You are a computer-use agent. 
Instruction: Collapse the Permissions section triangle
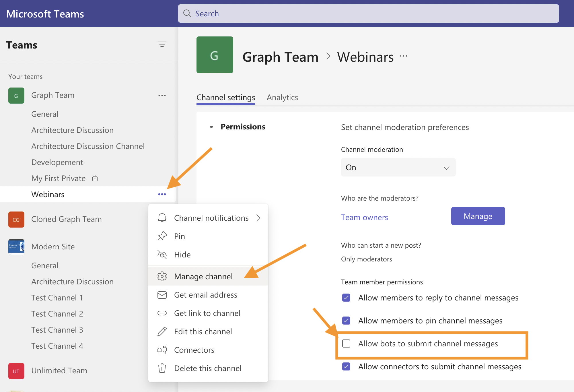211,127
